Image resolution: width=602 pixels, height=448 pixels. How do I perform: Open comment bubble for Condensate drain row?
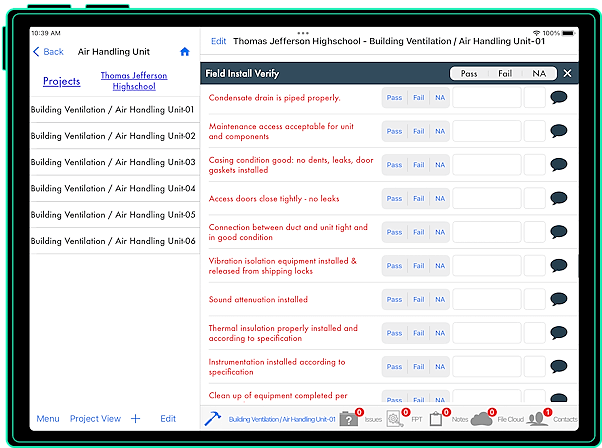pyautogui.click(x=558, y=98)
